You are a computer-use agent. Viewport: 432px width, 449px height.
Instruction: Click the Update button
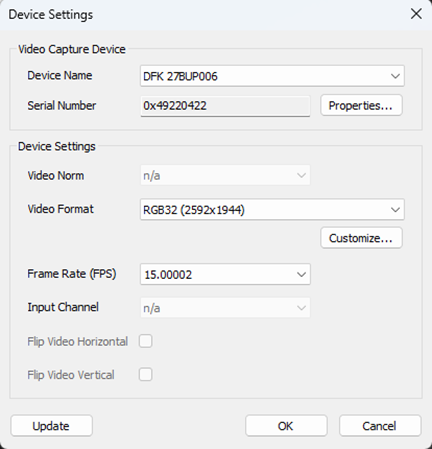tap(51, 426)
